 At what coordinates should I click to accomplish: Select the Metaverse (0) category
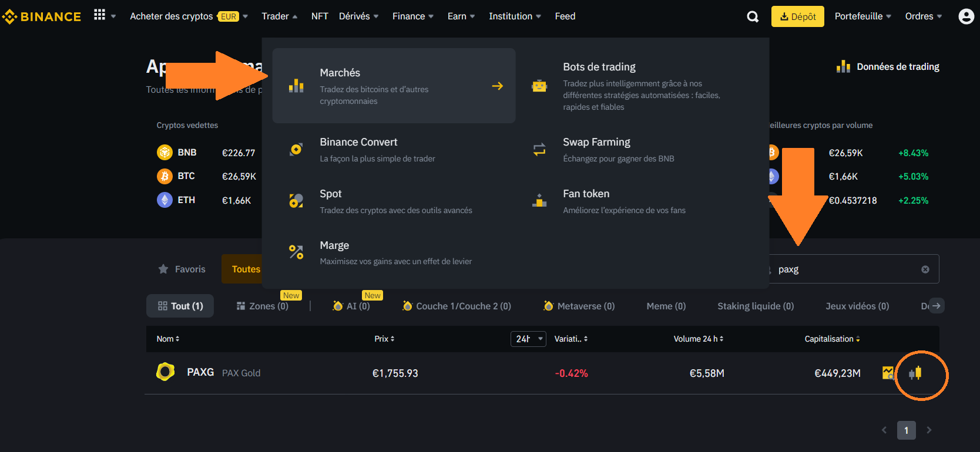click(x=579, y=306)
